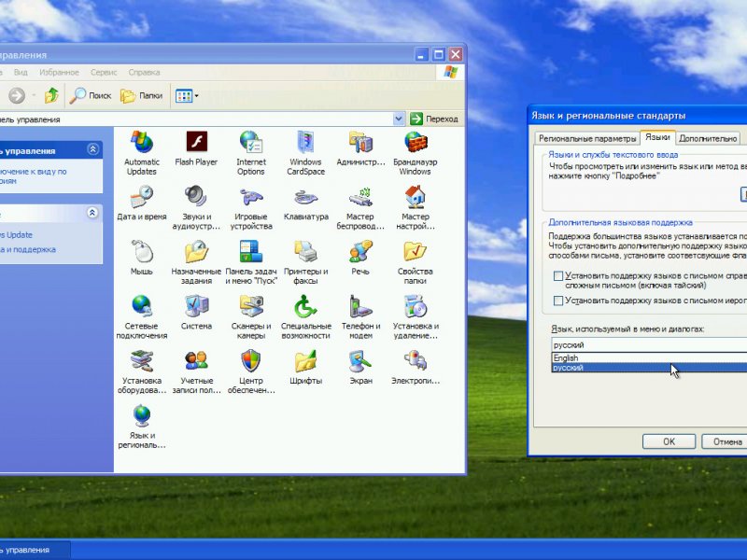747x560 pixels.
Task: Select the Язык и региональные стандарты icon
Action: (142, 427)
